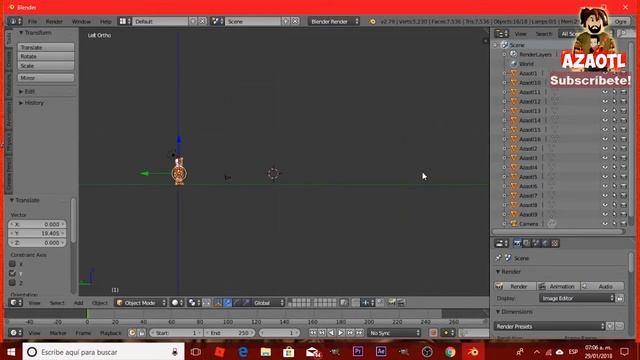Click the Translate button

tap(46, 47)
